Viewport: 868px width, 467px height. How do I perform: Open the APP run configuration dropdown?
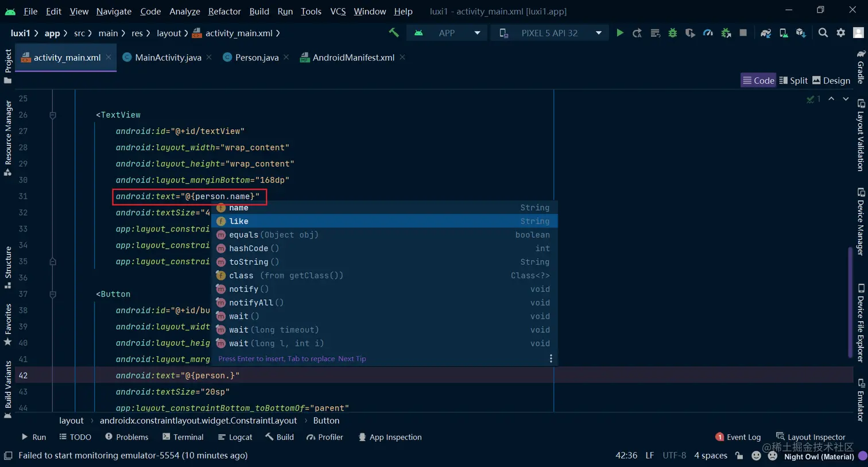[x=447, y=33]
